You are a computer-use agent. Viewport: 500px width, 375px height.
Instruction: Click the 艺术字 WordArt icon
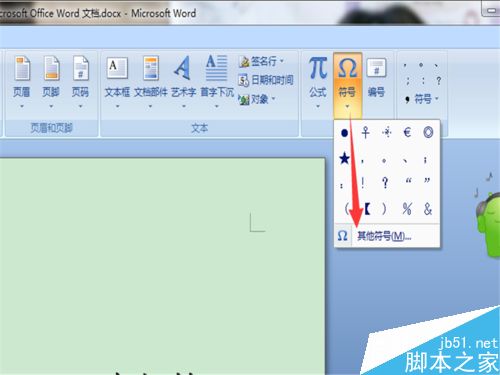183,68
